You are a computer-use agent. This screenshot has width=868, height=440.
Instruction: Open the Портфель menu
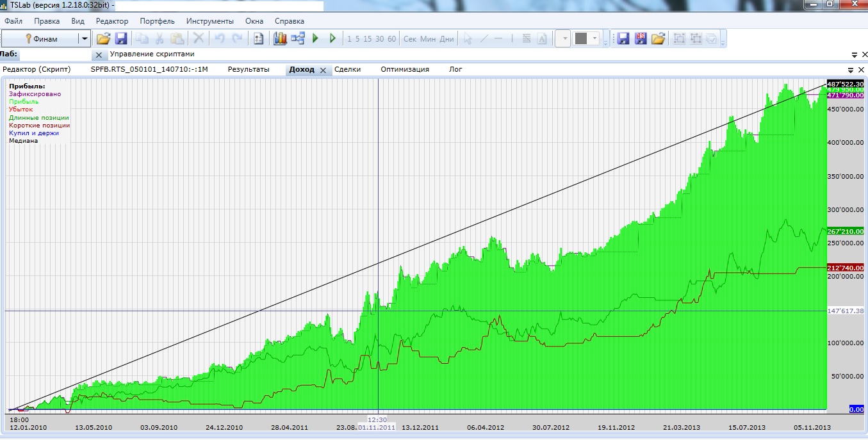point(157,21)
